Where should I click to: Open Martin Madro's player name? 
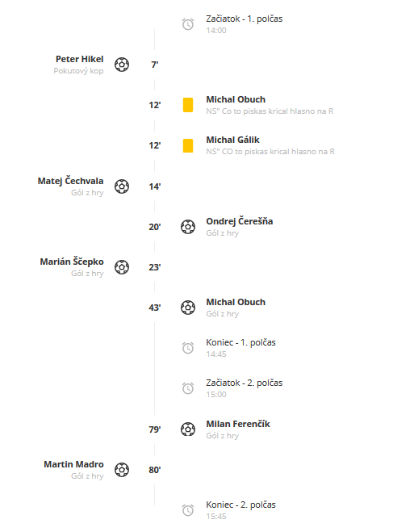[x=73, y=464]
